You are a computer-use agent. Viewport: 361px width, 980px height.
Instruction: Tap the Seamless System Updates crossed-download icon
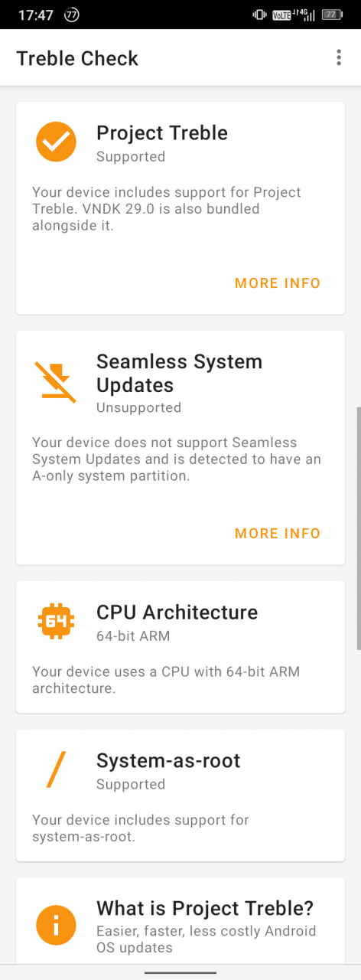click(56, 382)
